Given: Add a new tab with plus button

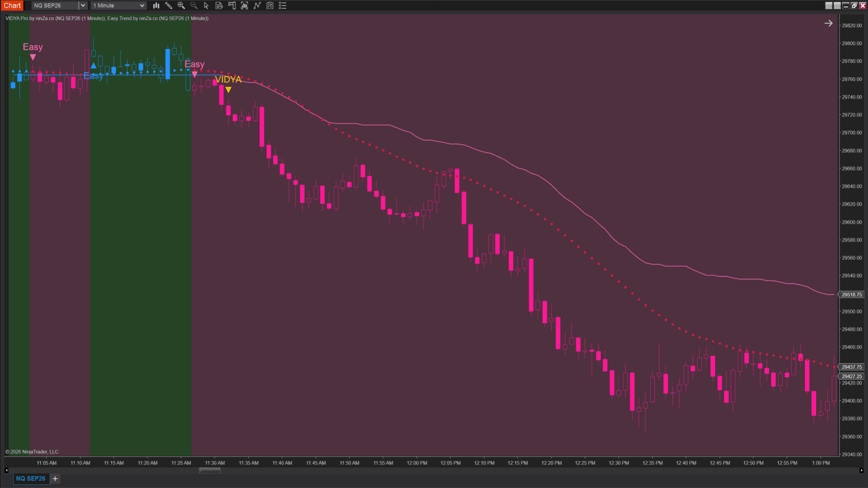Looking at the screenshot, I should pyautogui.click(x=55, y=479).
